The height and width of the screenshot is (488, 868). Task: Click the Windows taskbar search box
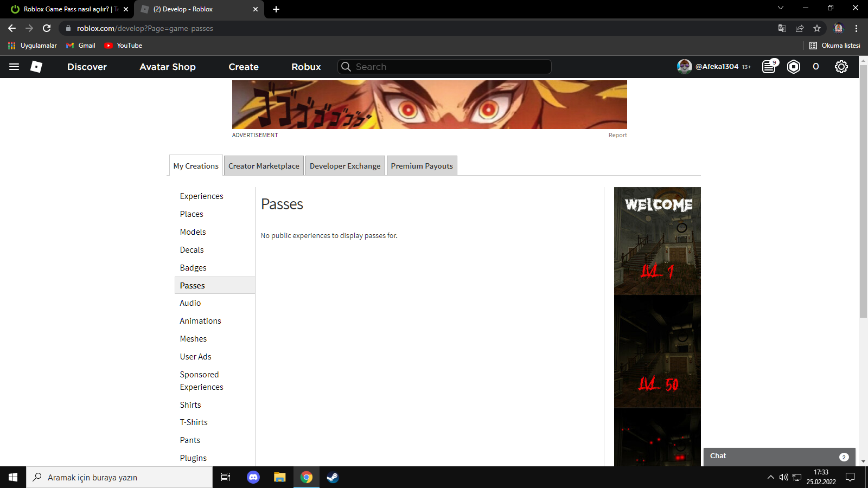click(x=119, y=477)
